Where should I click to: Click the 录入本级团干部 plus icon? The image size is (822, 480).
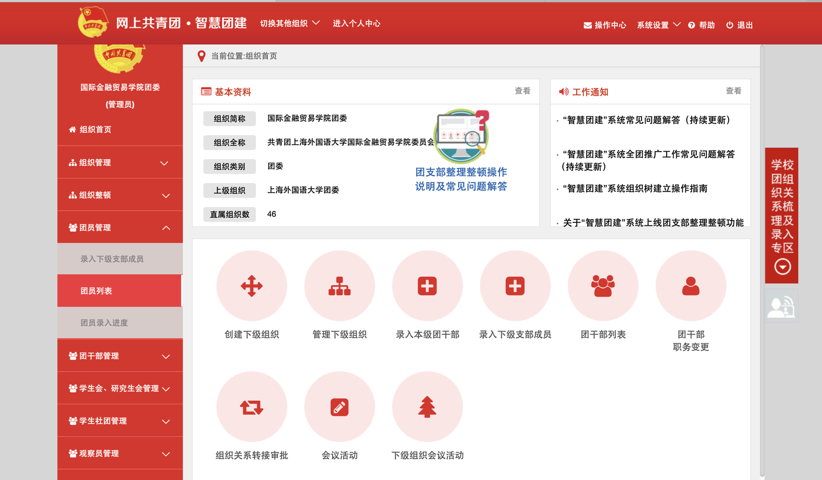click(x=427, y=287)
